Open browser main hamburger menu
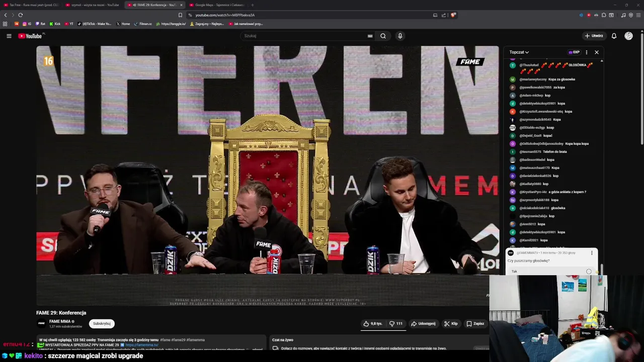This screenshot has width=644, height=362. pyautogui.click(x=638, y=15)
